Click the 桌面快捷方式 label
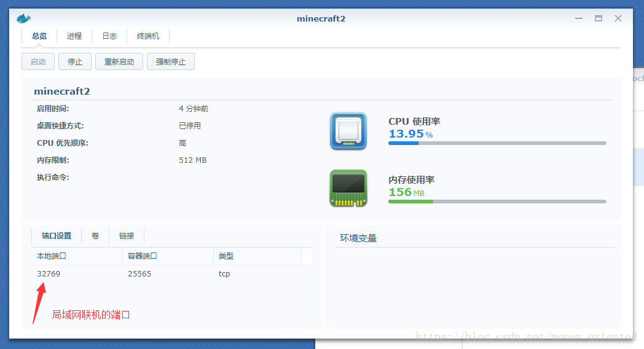 pos(60,125)
